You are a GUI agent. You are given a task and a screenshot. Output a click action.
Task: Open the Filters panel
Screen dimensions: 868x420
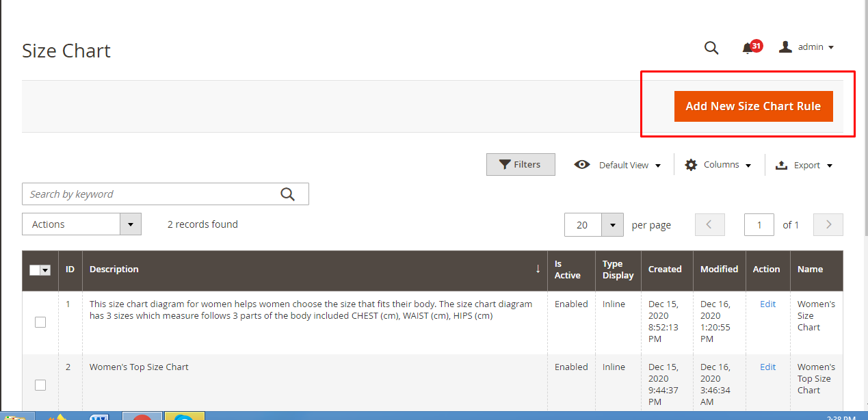pyautogui.click(x=520, y=164)
